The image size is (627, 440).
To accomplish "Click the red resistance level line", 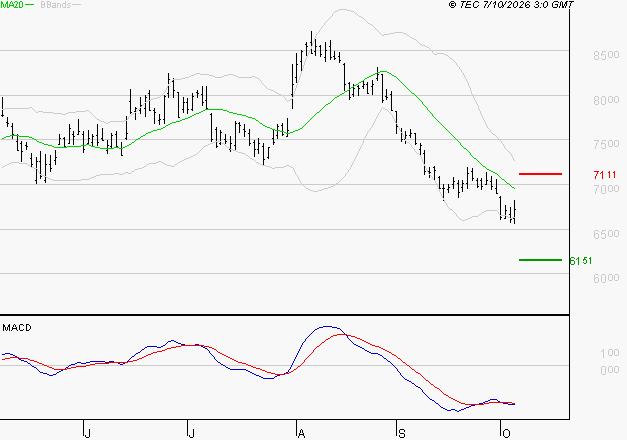I will coord(540,174).
